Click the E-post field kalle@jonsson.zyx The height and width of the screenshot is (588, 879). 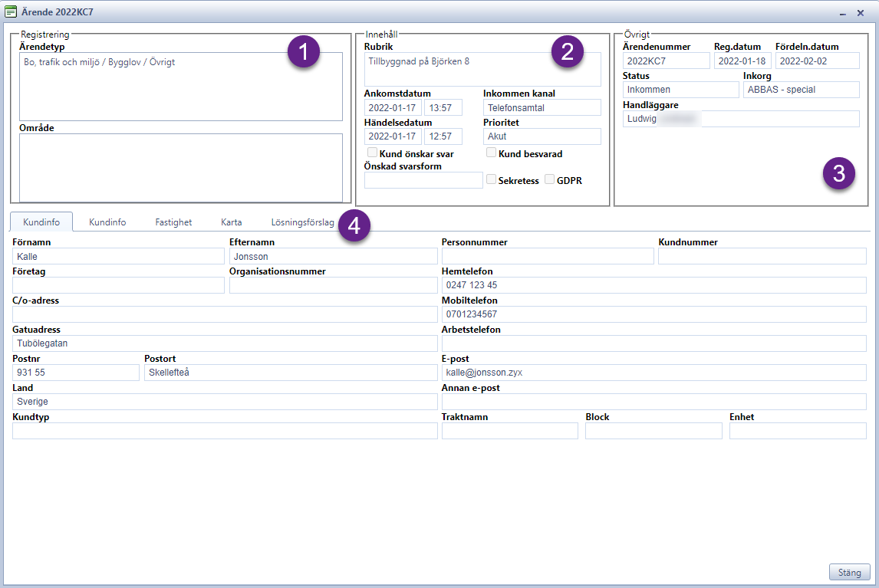click(x=654, y=373)
